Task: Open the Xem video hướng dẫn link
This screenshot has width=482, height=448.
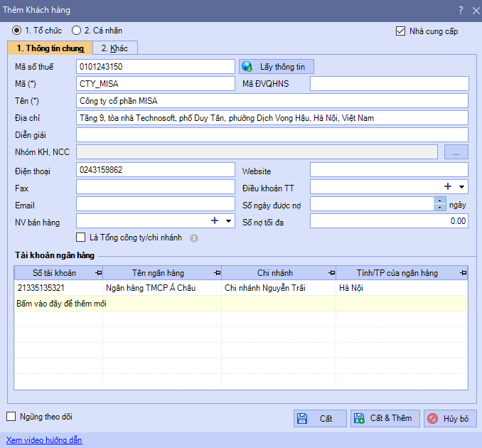Action: click(x=44, y=440)
